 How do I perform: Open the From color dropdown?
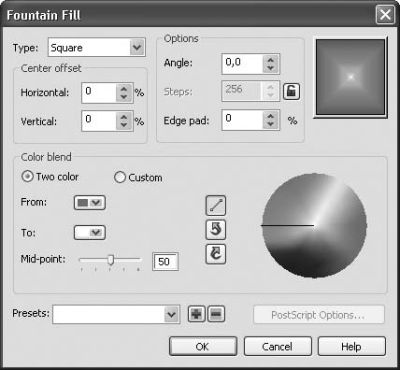click(90, 203)
